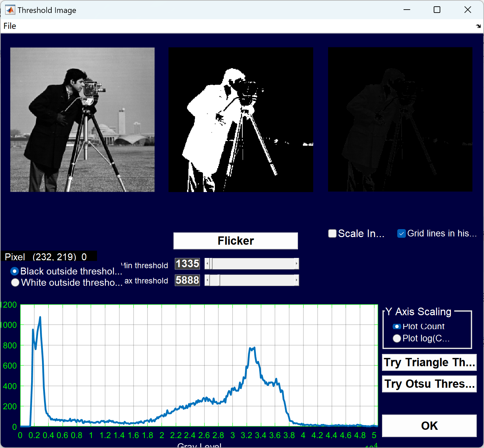Enable the Scale Intensity checkbox
This screenshot has height=448, width=484.
332,233
